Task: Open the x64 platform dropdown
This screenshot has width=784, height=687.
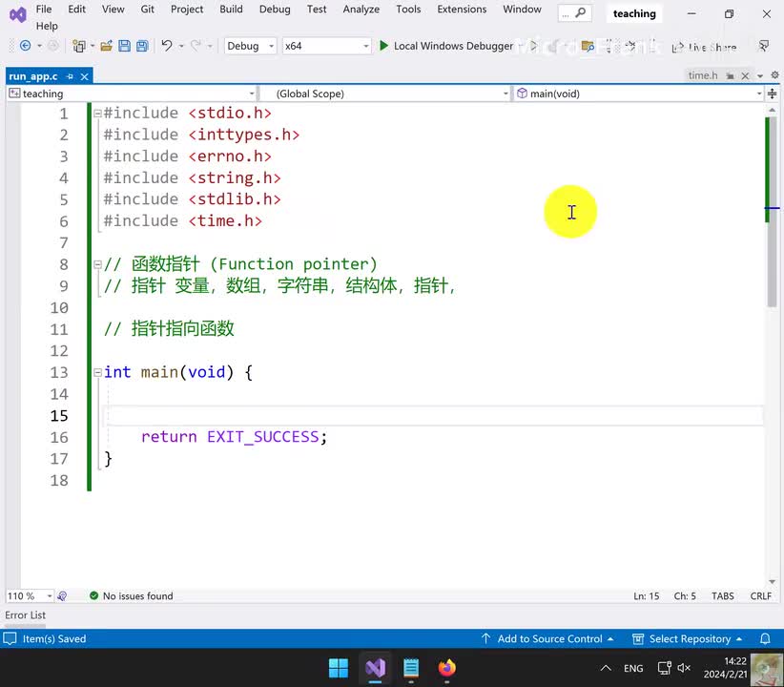Action: (326, 46)
